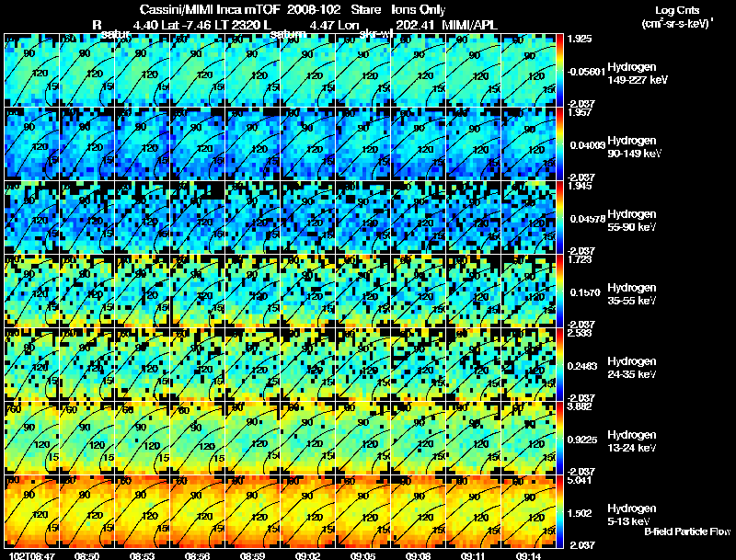Click the color scale bar for 24-35 keV

pyautogui.click(x=559, y=364)
